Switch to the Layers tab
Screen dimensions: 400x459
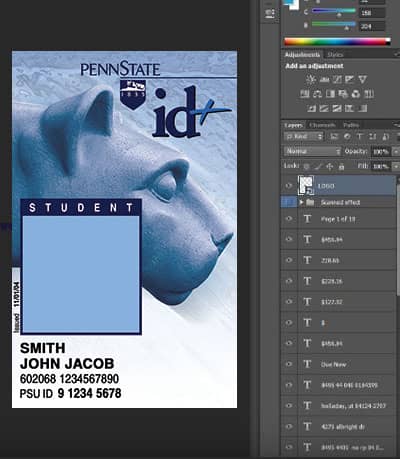pos(293,125)
